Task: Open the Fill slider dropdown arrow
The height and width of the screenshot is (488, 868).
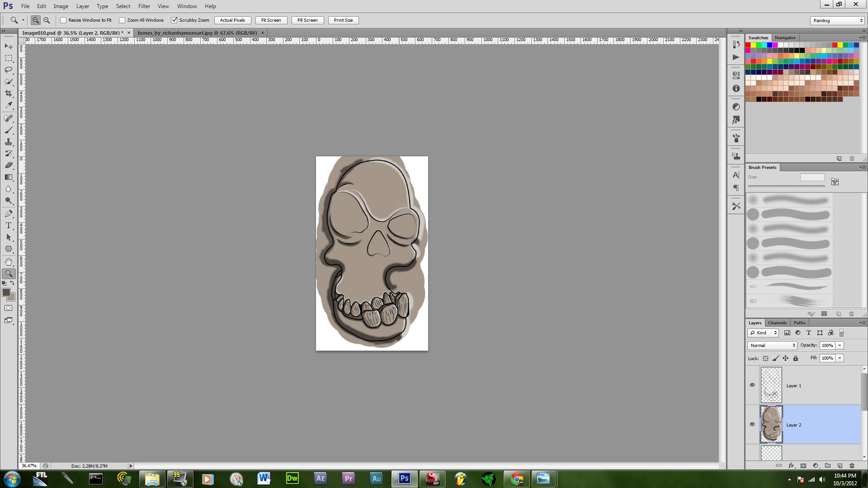Action: tap(840, 358)
